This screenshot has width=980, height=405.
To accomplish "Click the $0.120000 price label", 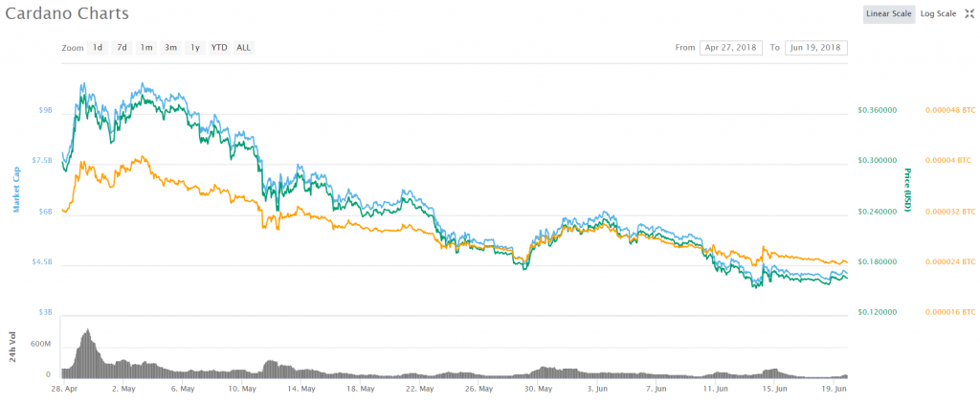I will [877, 312].
